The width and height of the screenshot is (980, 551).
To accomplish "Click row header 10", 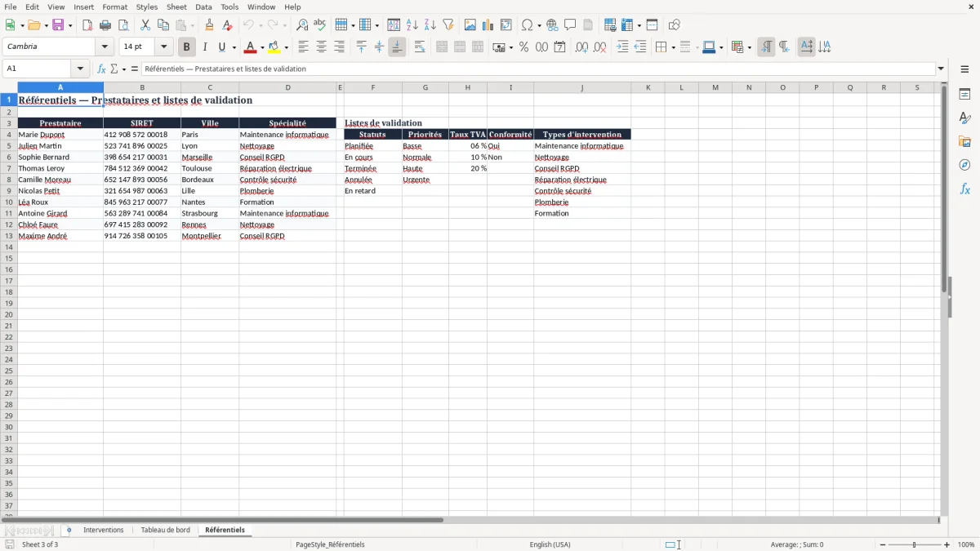I will [x=9, y=202].
